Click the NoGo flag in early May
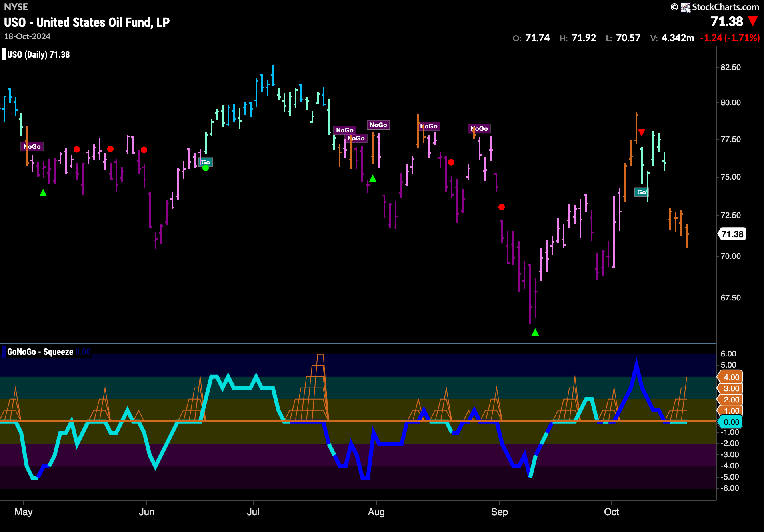The image size is (764, 532). 32,146
